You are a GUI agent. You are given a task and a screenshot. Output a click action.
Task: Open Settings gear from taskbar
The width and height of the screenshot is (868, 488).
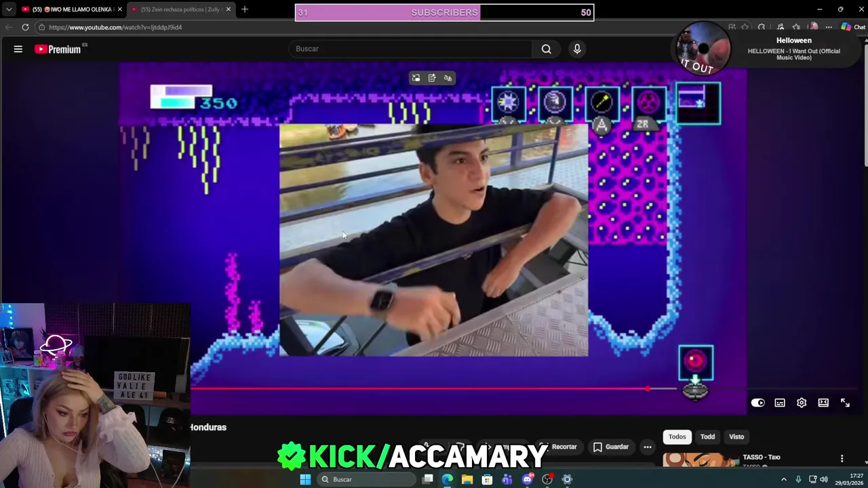(x=567, y=479)
